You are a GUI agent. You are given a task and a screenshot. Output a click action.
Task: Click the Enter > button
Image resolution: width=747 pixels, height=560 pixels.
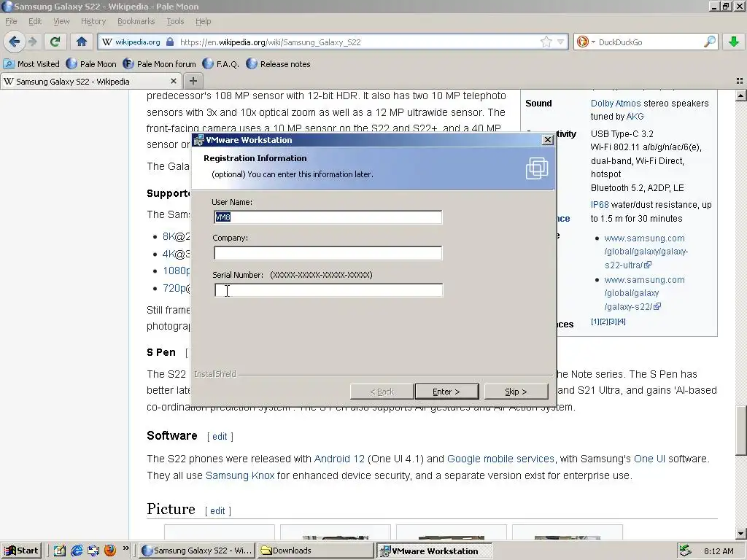(446, 392)
